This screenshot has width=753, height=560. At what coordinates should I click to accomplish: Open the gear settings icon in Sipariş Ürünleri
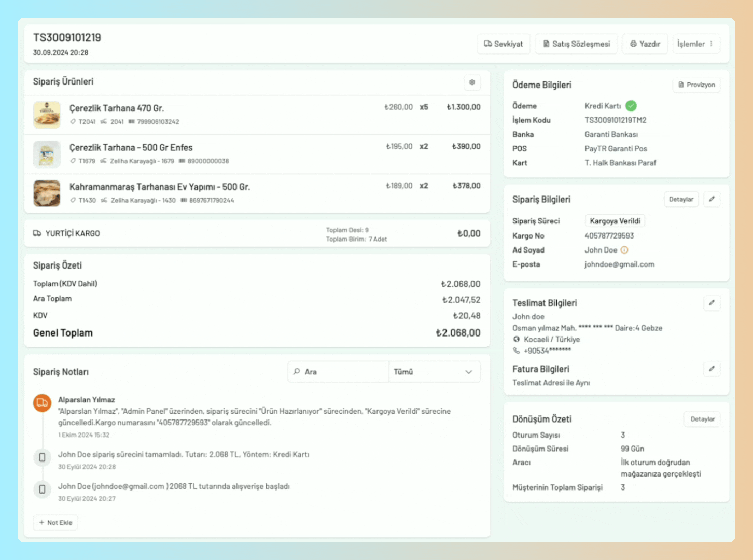click(472, 82)
